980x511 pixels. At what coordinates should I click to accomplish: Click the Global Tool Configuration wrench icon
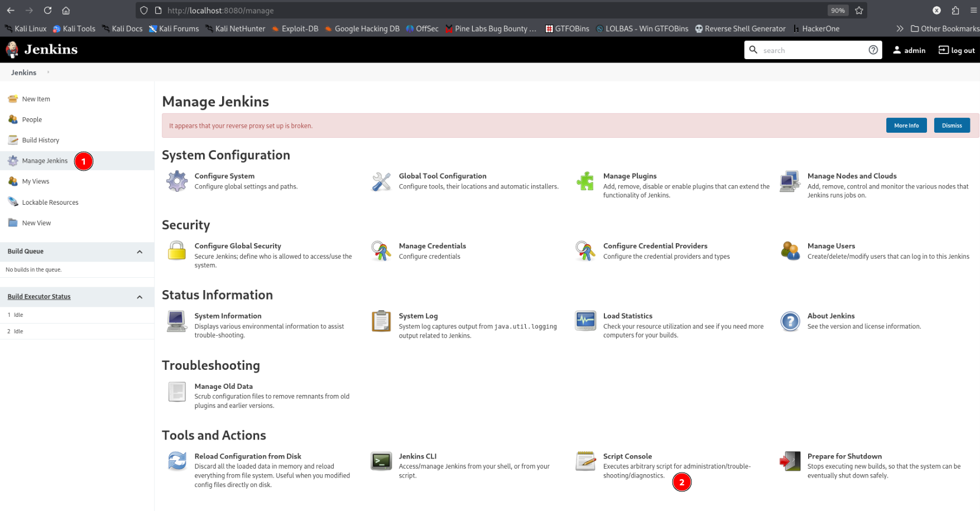click(x=381, y=181)
